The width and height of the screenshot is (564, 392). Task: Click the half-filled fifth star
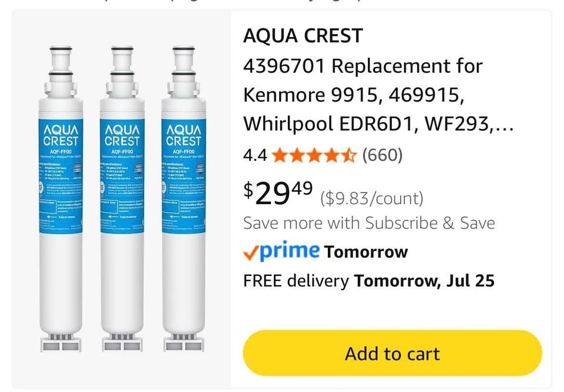pos(348,156)
